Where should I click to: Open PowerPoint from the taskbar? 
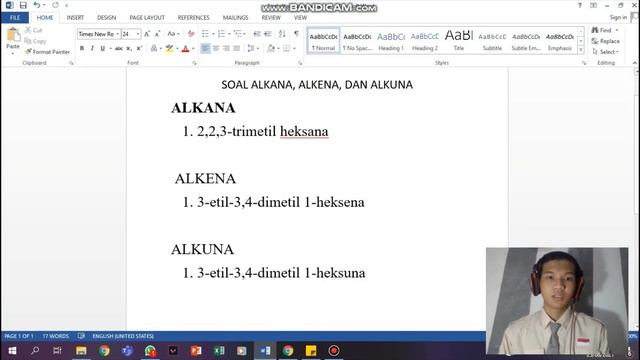[196, 351]
